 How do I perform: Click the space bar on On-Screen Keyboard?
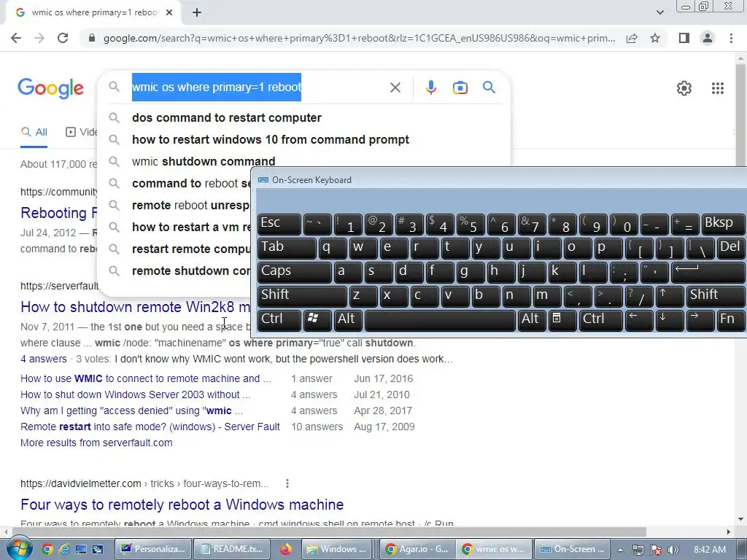pos(440,320)
